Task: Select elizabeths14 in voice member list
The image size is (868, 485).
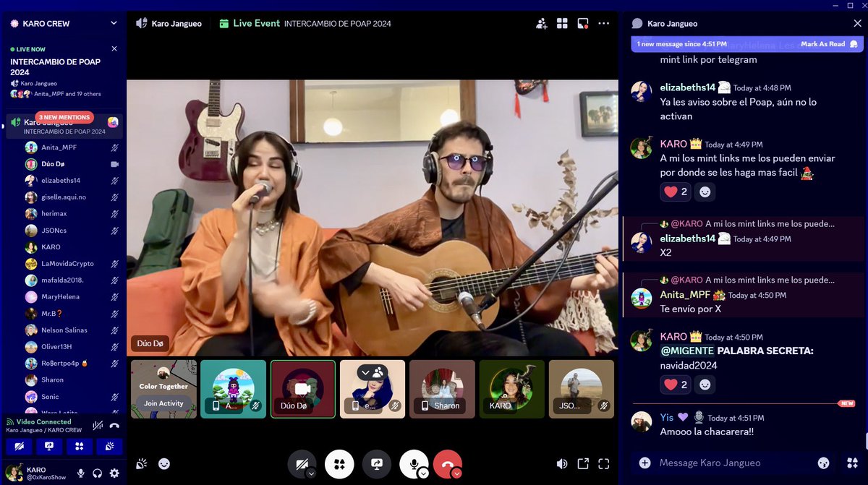Action: 72,181
